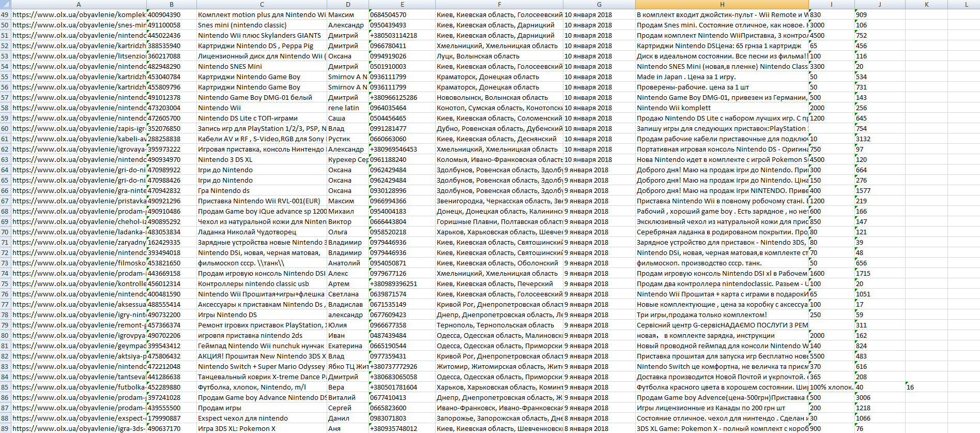Select row 55 header
This screenshot has height=433, width=980.
coord(5,77)
